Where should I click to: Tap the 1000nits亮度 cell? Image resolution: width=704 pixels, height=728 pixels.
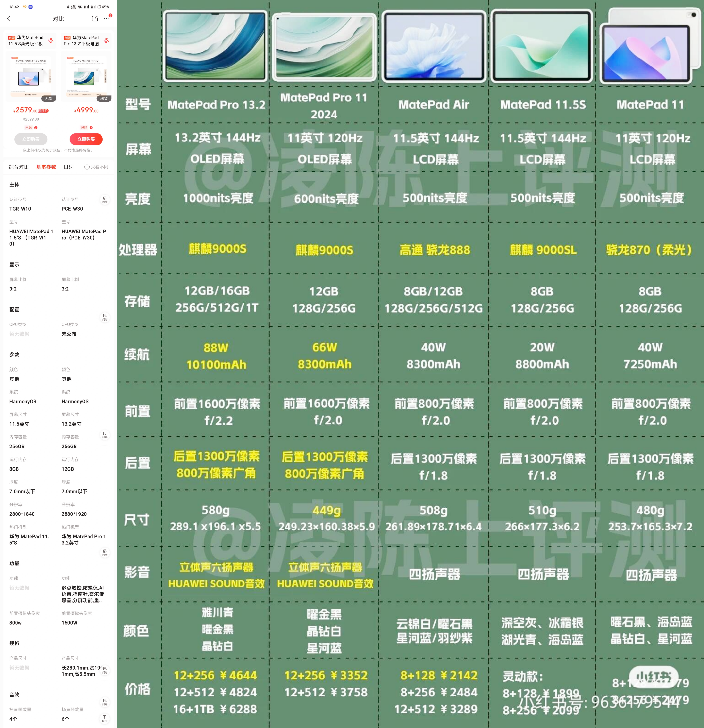coord(218,198)
